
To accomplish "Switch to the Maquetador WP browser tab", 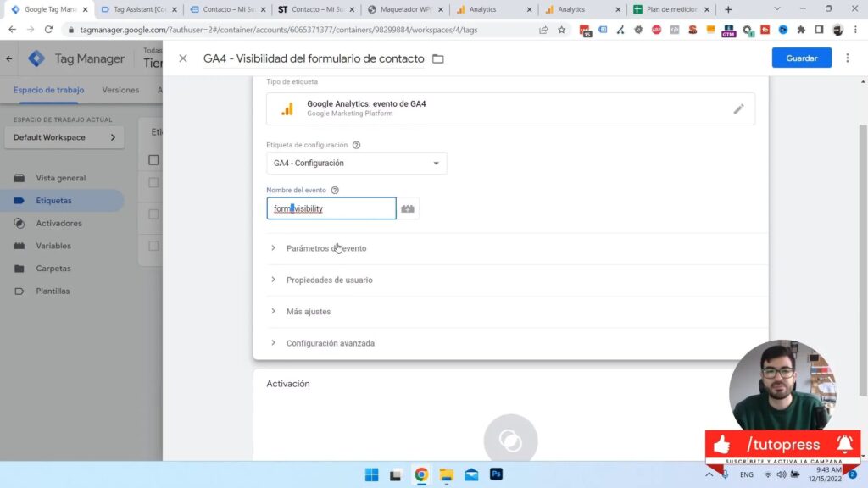I will tap(404, 9).
